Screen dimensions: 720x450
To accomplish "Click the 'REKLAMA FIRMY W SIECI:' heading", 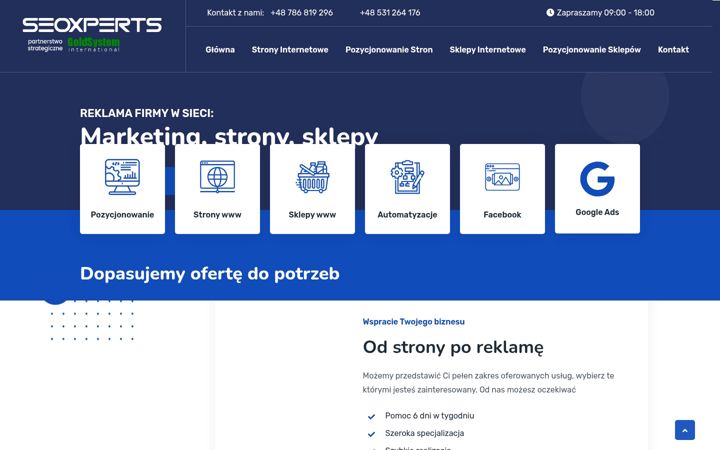I will tap(146, 113).
